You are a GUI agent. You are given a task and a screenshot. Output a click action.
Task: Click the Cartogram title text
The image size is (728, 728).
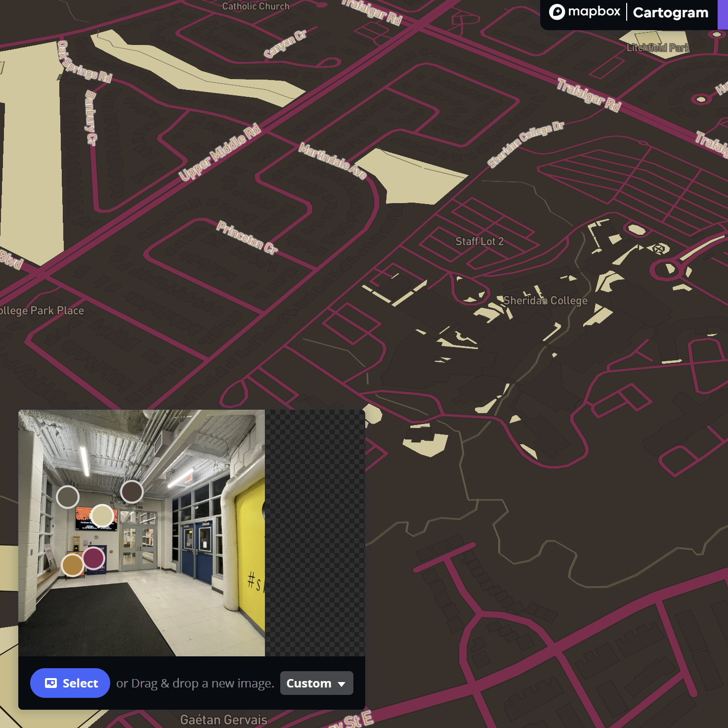tap(670, 13)
